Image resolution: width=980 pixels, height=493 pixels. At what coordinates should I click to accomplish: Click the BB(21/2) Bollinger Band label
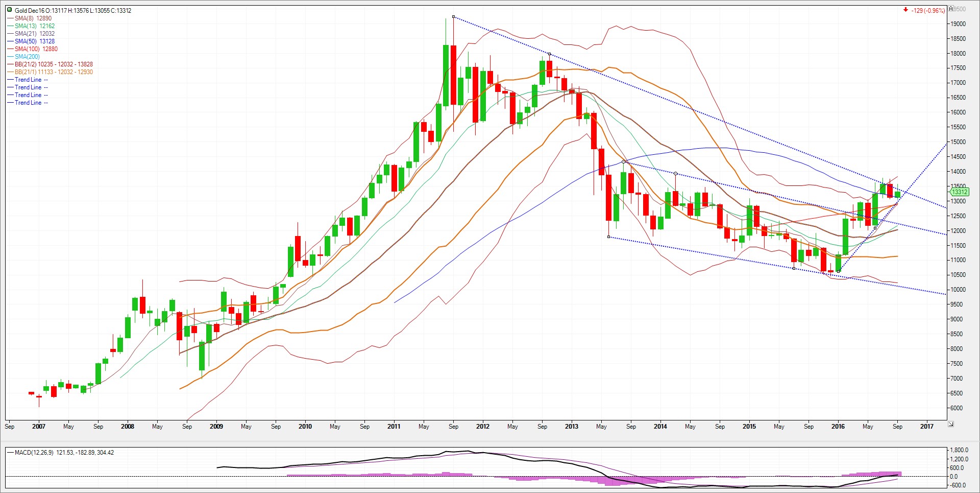54,64
